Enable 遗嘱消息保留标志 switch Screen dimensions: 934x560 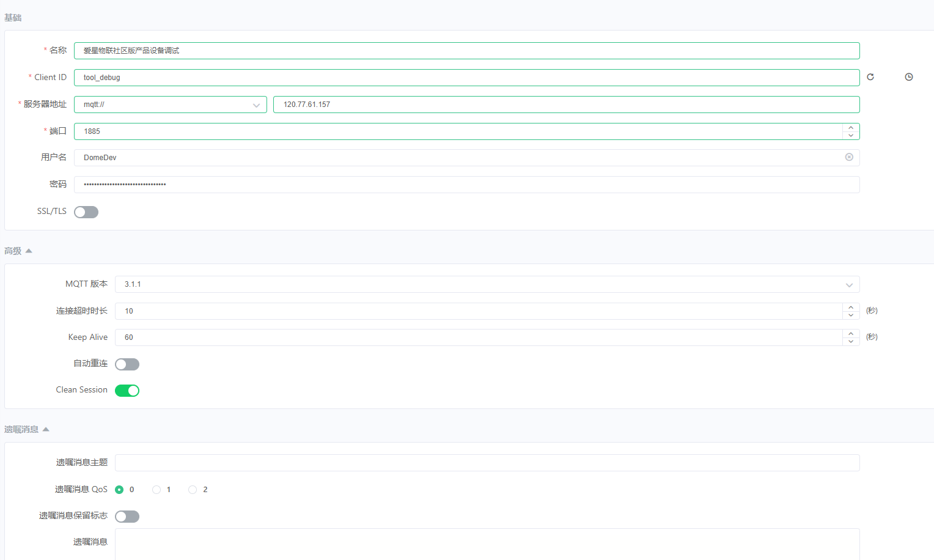(127, 517)
